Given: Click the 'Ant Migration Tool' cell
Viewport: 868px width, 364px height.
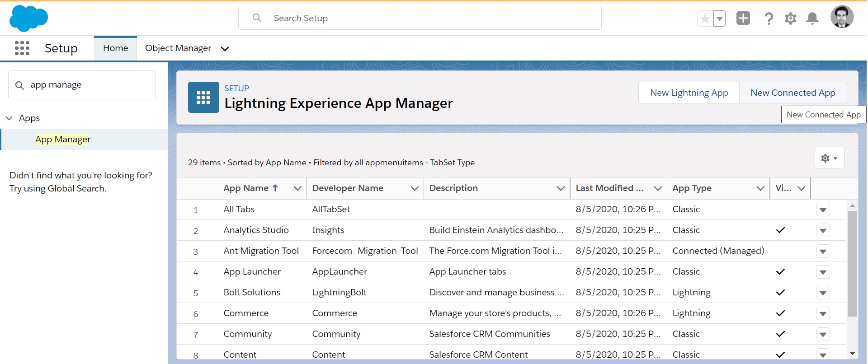Looking at the screenshot, I should (261, 251).
